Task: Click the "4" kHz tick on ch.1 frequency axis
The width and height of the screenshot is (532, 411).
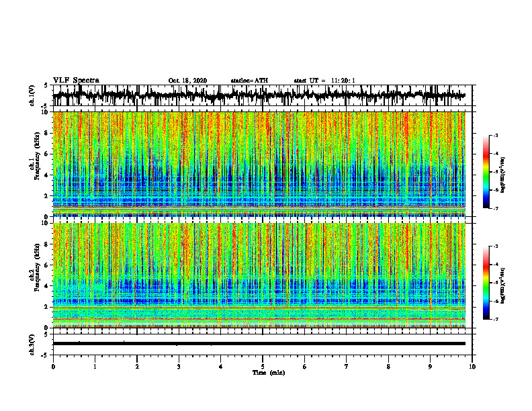Action: 47,175
